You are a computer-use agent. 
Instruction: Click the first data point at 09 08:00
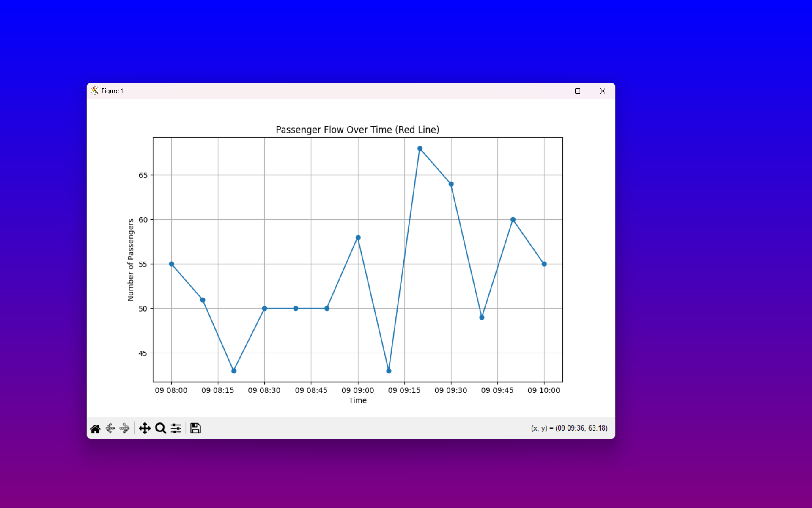click(x=171, y=264)
